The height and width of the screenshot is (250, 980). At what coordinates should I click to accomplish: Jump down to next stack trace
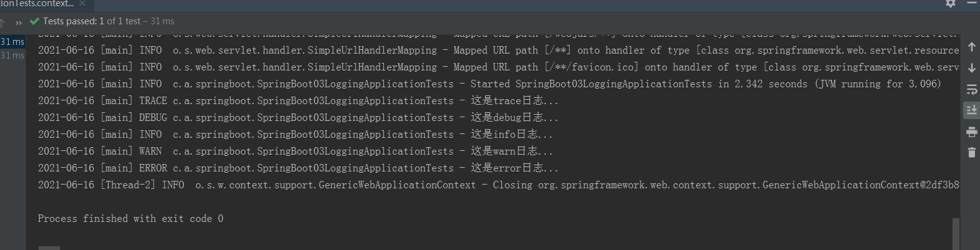[972, 68]
